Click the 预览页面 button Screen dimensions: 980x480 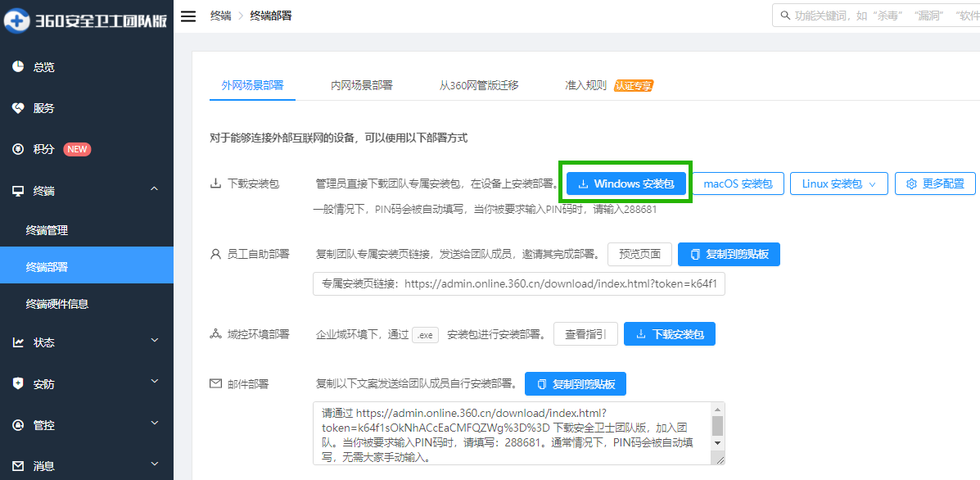coord(639,255)
